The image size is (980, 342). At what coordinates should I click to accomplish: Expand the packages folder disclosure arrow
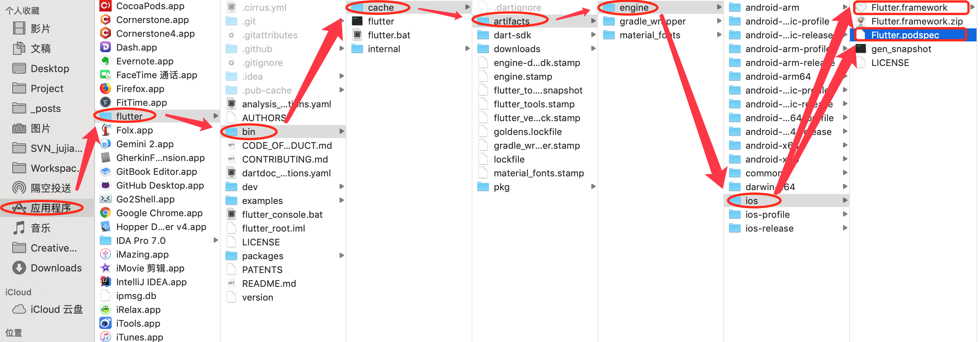342,255
